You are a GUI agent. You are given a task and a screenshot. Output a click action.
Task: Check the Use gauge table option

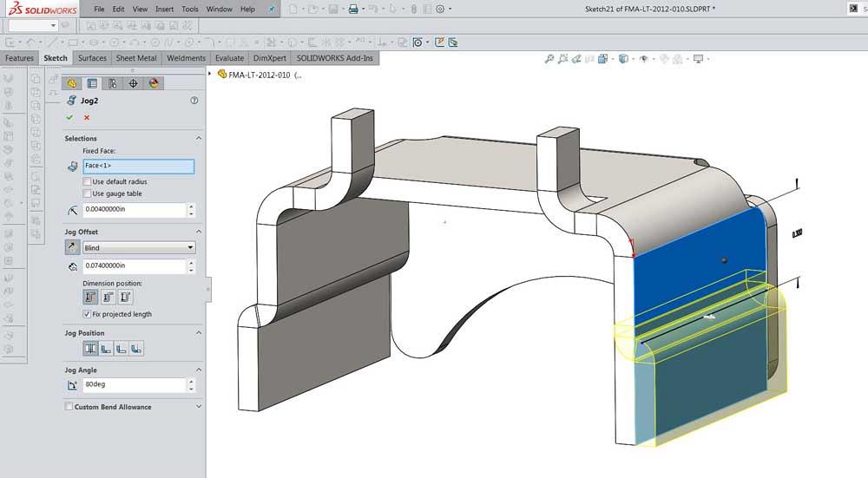tap(87, 193)
